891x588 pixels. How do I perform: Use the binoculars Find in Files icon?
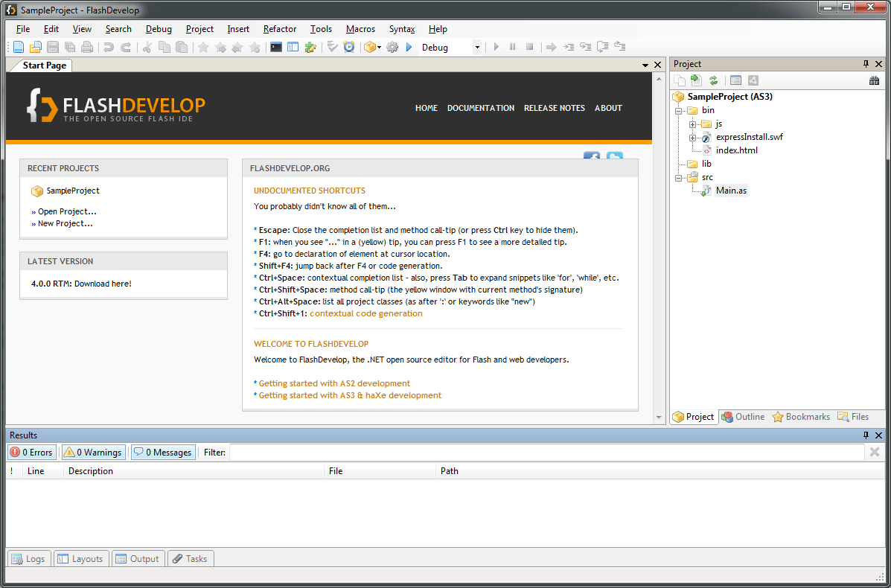(875, 80)
